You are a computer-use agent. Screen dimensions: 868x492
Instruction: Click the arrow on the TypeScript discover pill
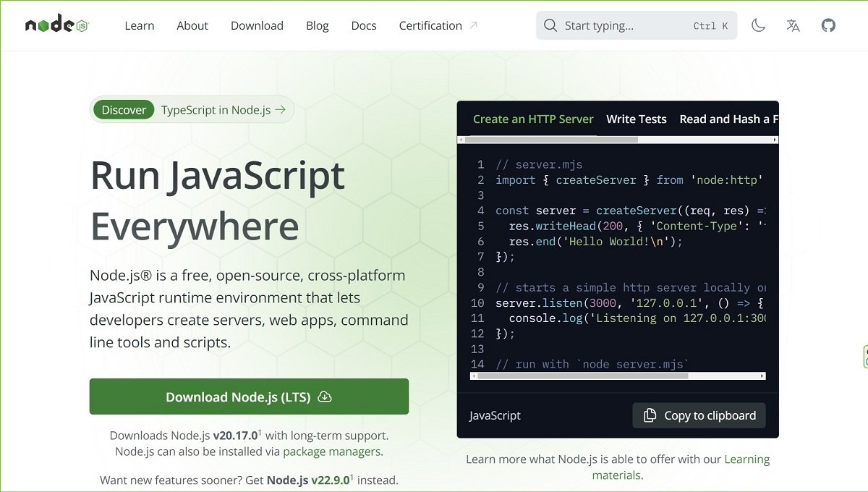[284, 109]
